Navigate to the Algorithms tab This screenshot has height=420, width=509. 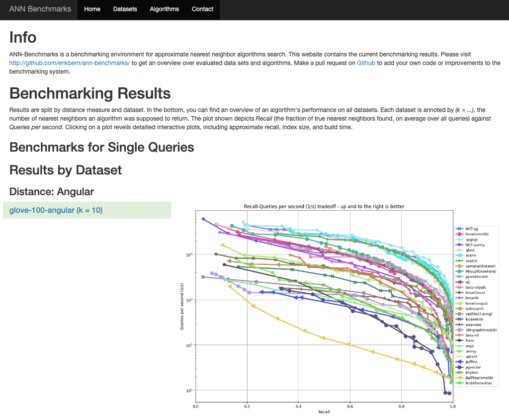pos(164,9)
